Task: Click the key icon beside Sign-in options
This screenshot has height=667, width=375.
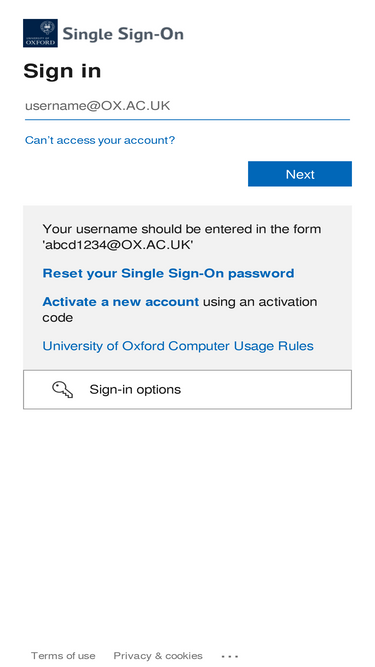Action: coord(62,390)
